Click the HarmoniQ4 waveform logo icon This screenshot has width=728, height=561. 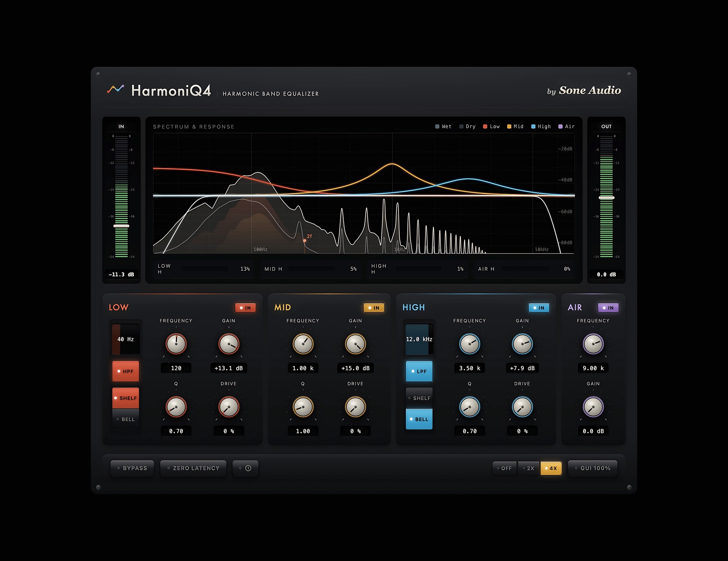pyautogui.click(x=115, y=89)
